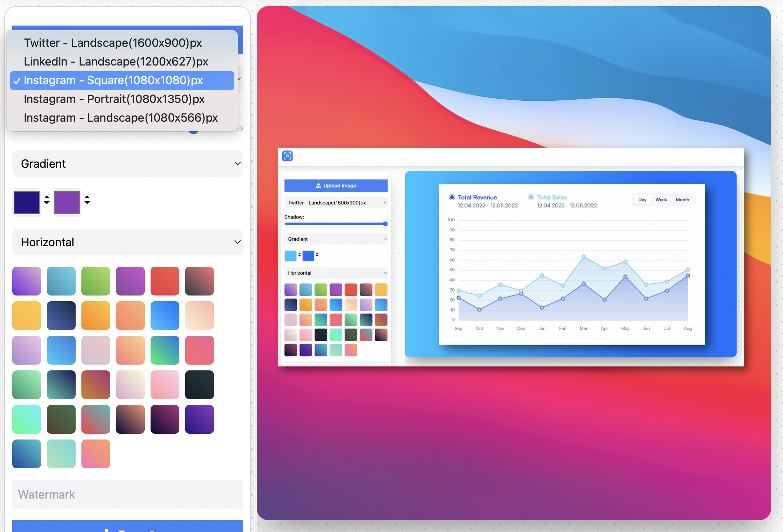This screenshot has height=532, width=783.
Task: Click light blue color swatch in preview image
Action: (x=291, y=256)
